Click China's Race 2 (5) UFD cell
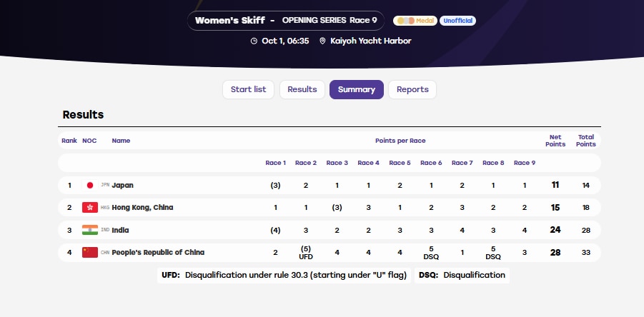Screen dimensions: 644x317 pos(306,253)
